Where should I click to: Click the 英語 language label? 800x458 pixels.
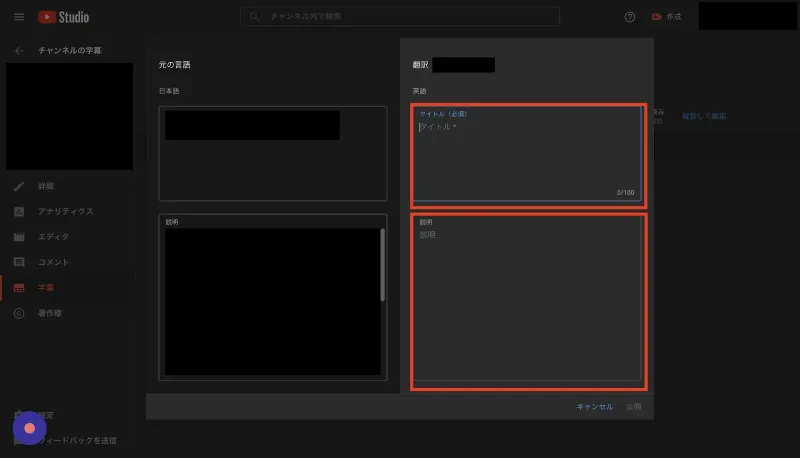(419, 91)
